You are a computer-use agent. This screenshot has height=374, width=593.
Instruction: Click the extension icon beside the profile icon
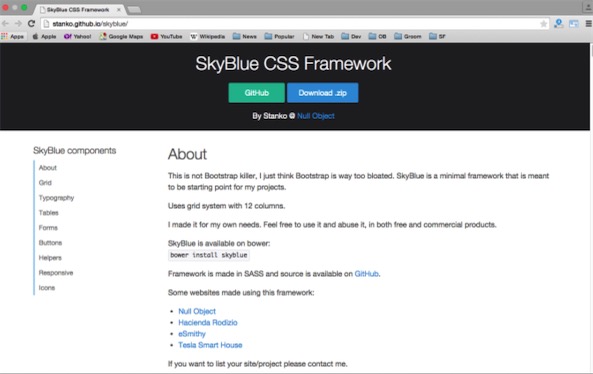tap(574, 23)
